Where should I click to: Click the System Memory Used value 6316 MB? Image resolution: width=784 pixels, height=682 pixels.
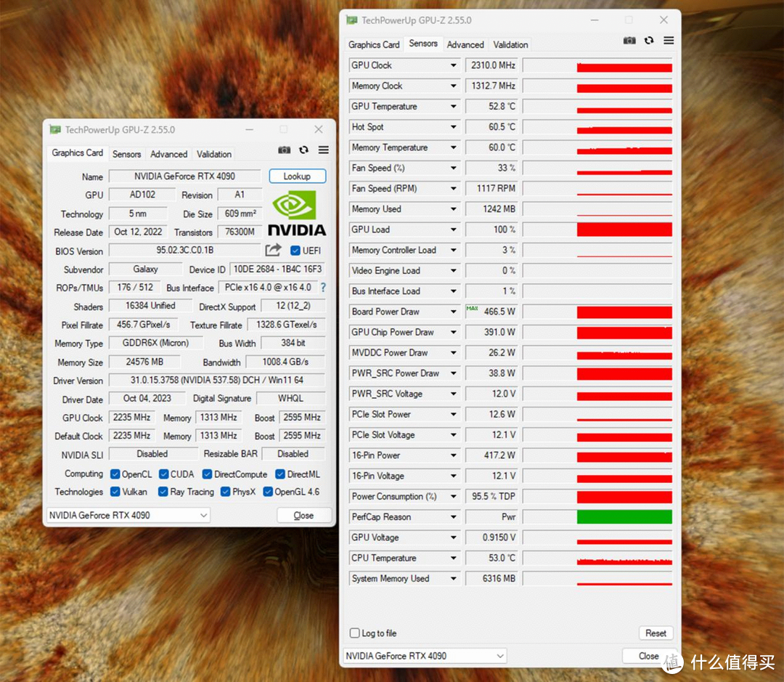[492, 578]
